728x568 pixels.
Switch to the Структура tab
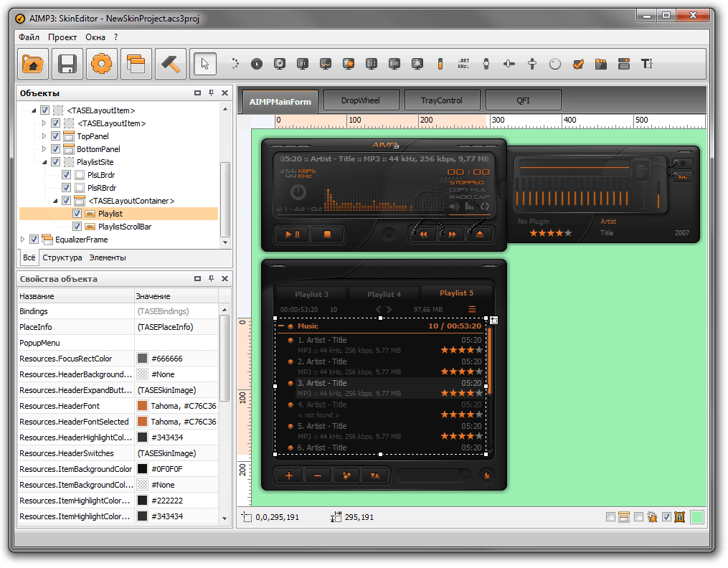click(62, 257)
